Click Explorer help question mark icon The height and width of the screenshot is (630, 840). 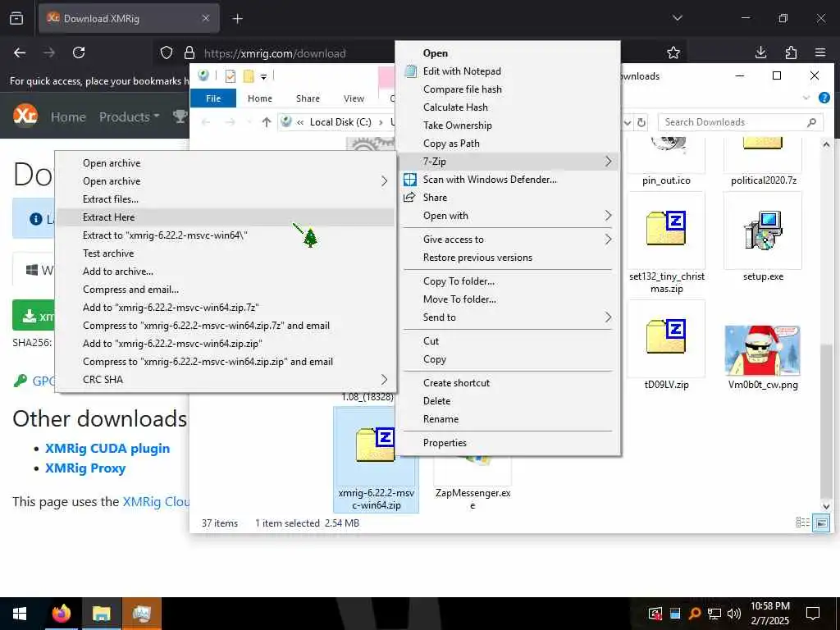pyautogui.click(x=824, y=98)
